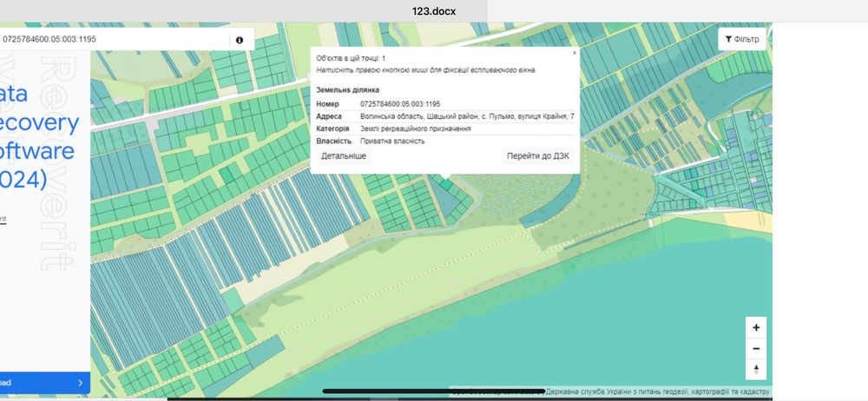Click the Детальніше button

[343, 156]
